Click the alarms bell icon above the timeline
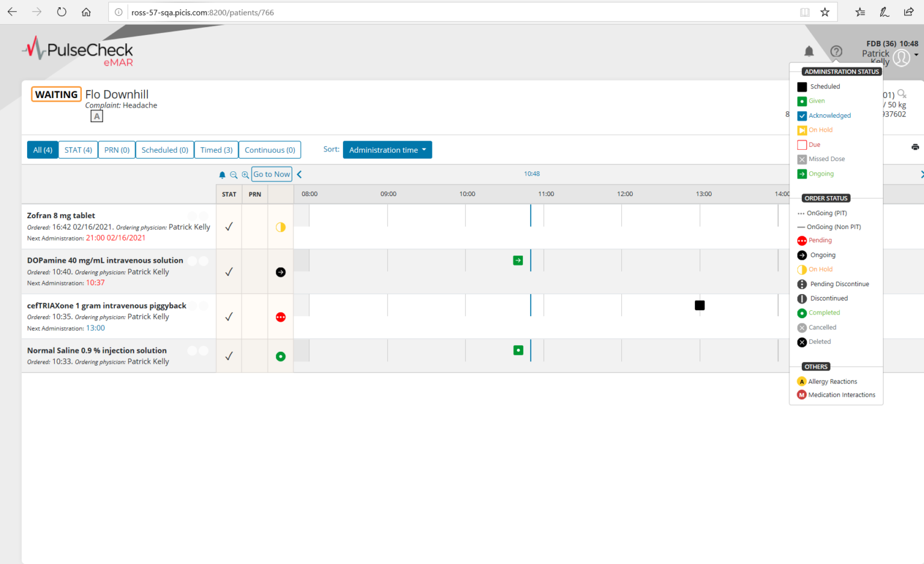The image size is (924, 564). [x=222, y=174]
